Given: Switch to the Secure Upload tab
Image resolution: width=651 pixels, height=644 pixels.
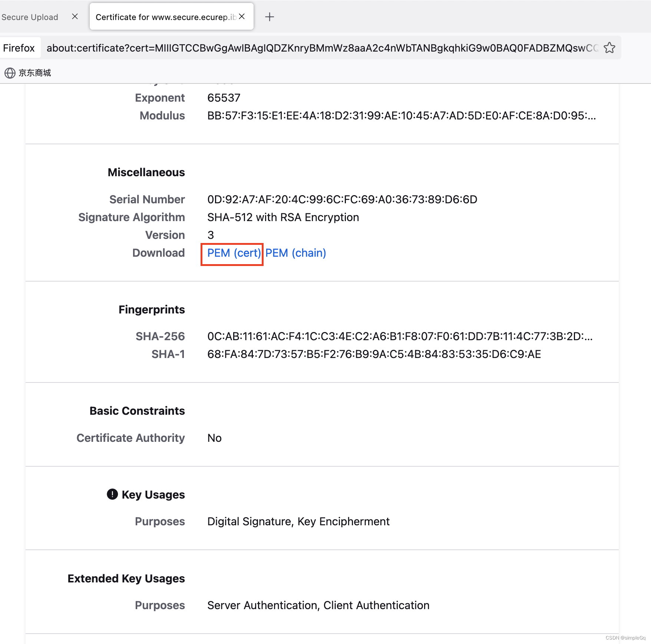Looking at the screenshot, I should pos(30,17).
